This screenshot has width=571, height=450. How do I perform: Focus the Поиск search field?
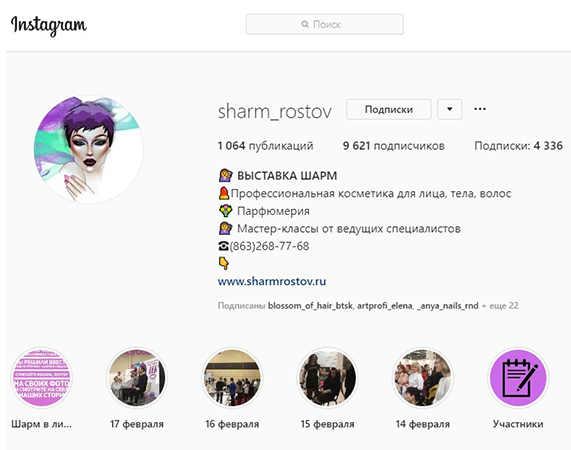tap(324, 24)
